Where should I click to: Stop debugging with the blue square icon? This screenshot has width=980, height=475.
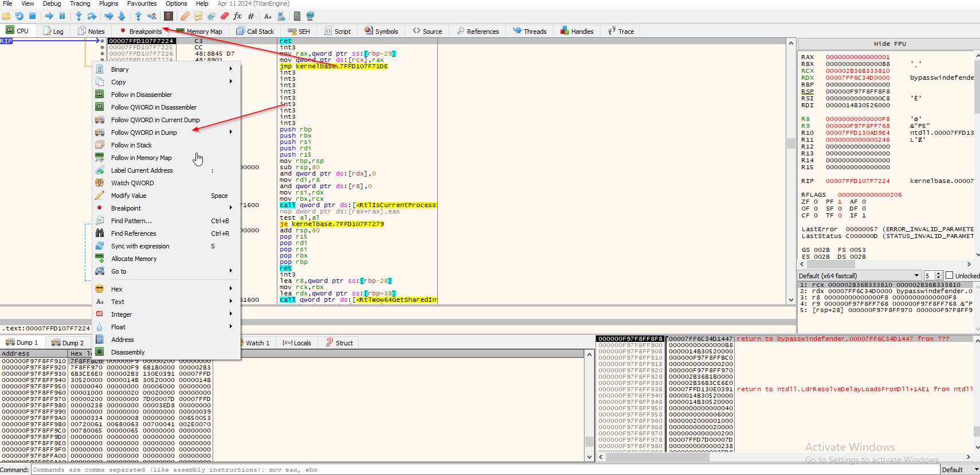click(33, 16)
